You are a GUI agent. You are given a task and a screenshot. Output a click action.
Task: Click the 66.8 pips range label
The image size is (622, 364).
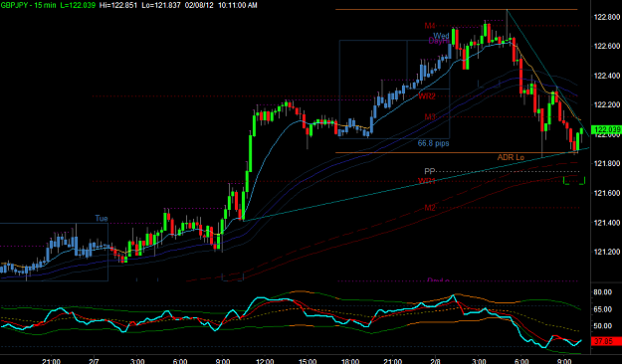tap(434, 143)
